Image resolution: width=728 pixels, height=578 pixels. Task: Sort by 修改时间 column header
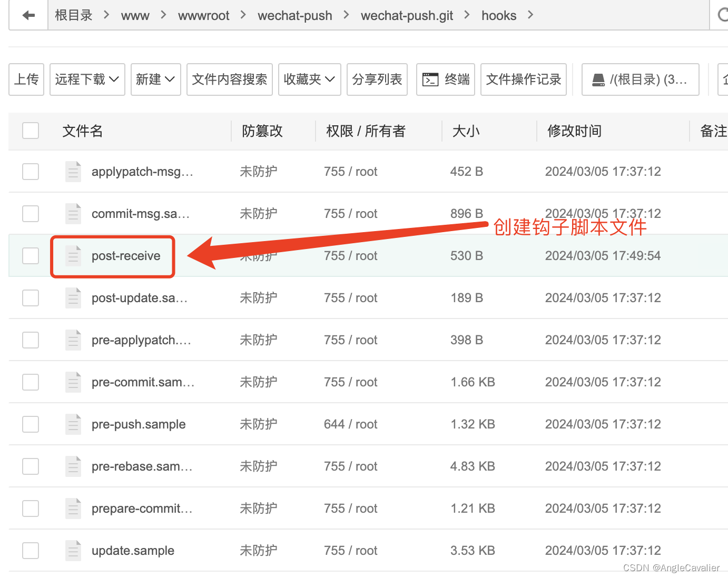(575, 131)
